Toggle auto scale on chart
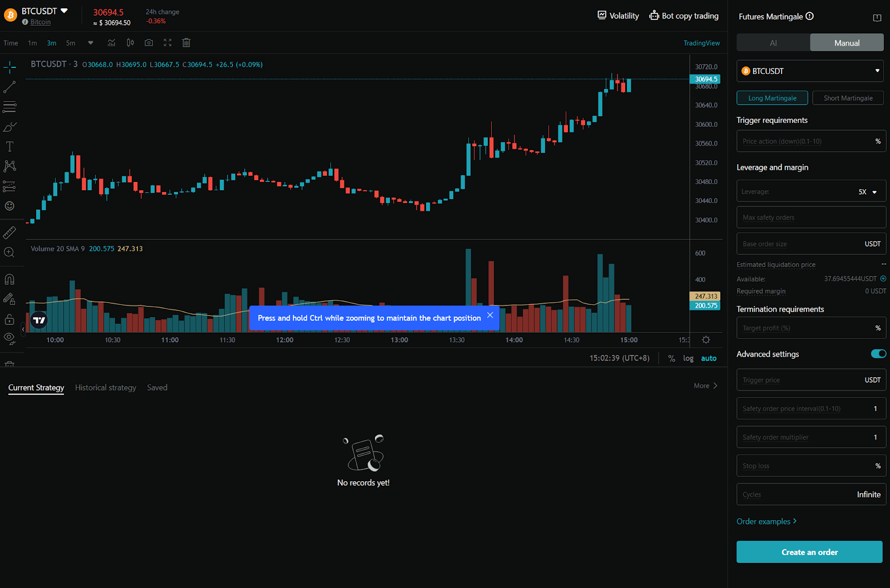Image resolution: width=890 pixels, height=588 pixels. tap(709, 359)
